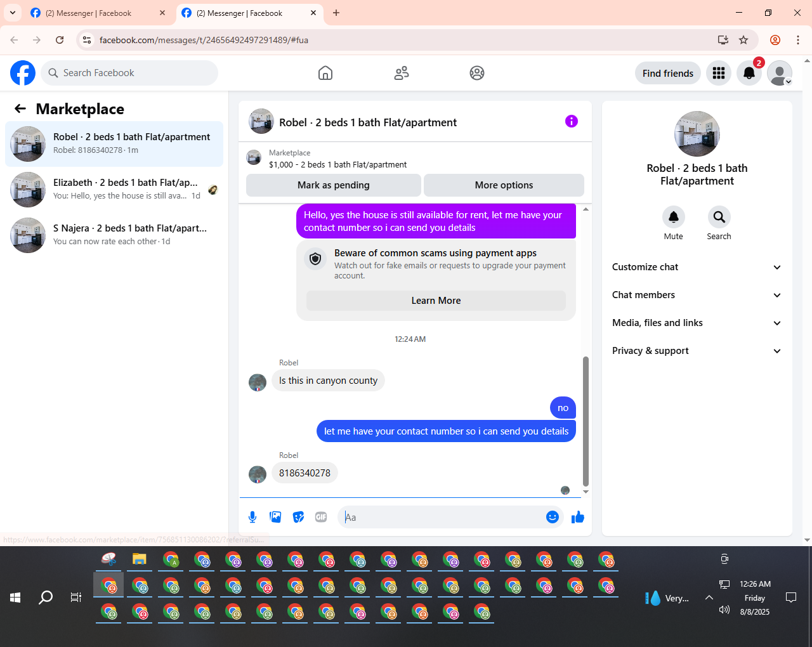Click the back arrow next to Marketplace
The height and width of the screenshot is (647, 812).
(x=20, y=108)
